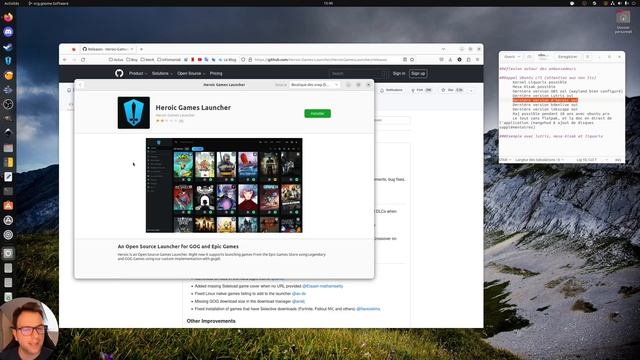Open Product menu on GitHub
Screen dimensions: 640x360
pos(138,73)
